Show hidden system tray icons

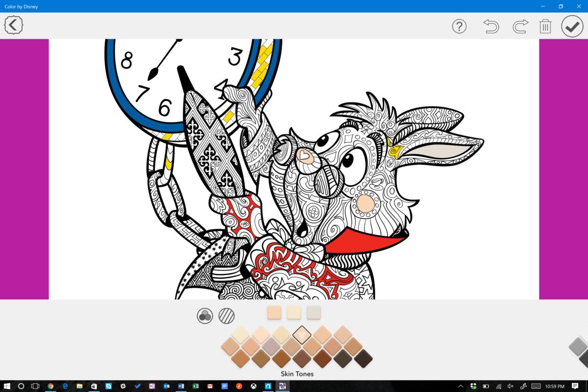(x=462, y=386)
